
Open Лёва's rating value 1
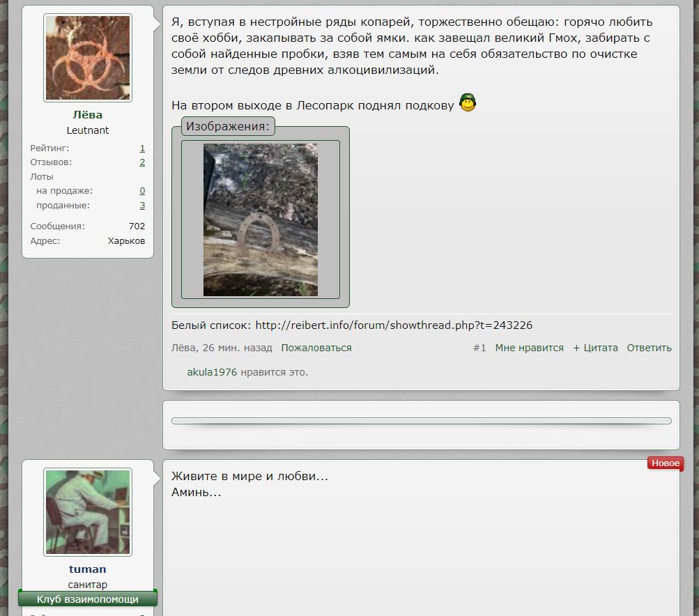[142, 148]
